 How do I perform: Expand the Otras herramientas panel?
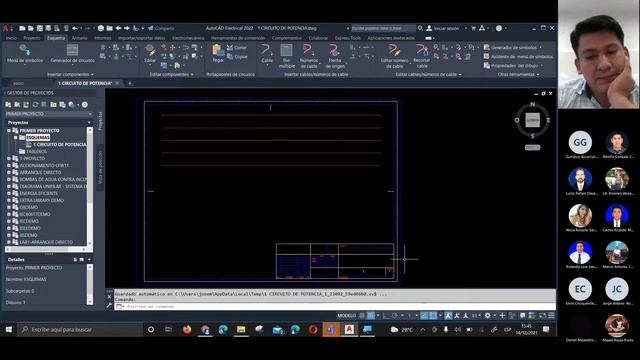(518, 74)
